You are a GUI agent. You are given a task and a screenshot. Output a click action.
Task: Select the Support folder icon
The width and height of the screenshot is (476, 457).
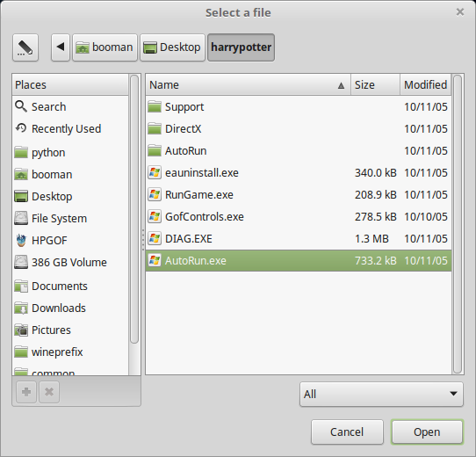click(x=155, y=107)
